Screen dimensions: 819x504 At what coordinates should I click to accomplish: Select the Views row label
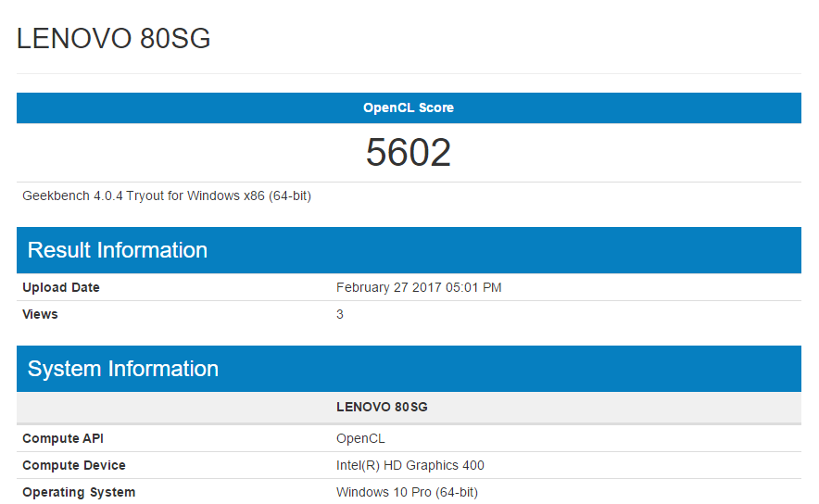coord(40,314)
